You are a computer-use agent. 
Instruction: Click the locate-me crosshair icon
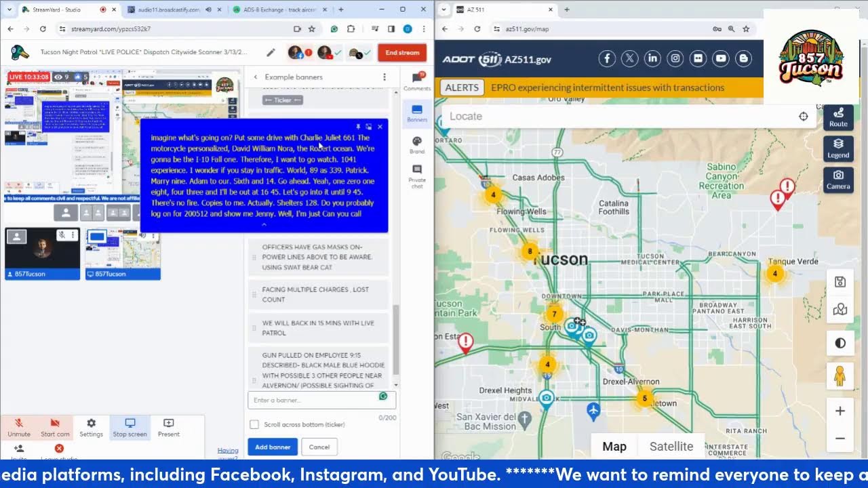tap(804, 116)
